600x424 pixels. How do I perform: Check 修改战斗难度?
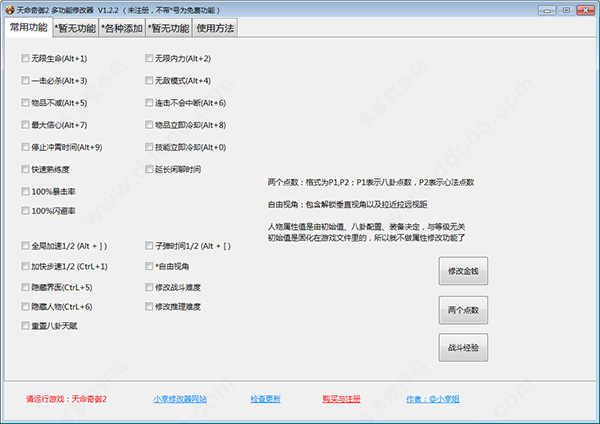(x=149, y=287)
